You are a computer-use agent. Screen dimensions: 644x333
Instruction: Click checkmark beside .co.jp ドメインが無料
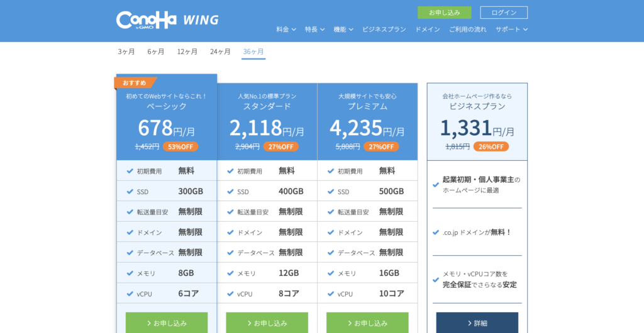(436, 232)
